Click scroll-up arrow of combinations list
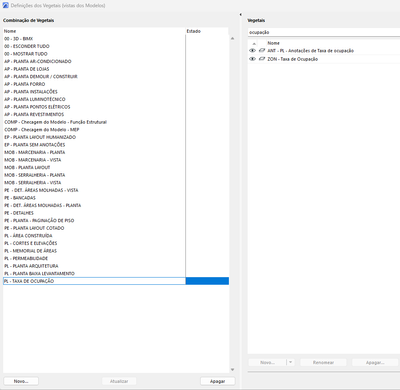The height and width of the screenshot is (390, 400). pos(232,39)
